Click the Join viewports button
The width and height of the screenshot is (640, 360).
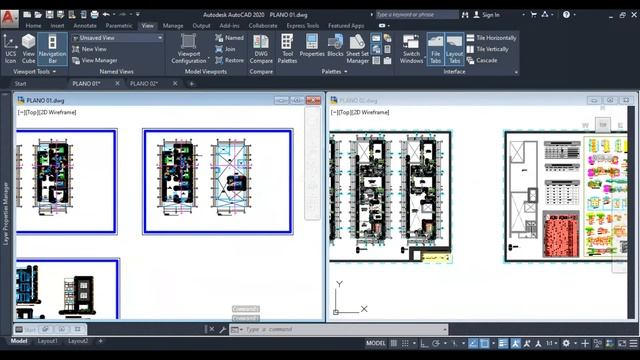coord(225,49)
